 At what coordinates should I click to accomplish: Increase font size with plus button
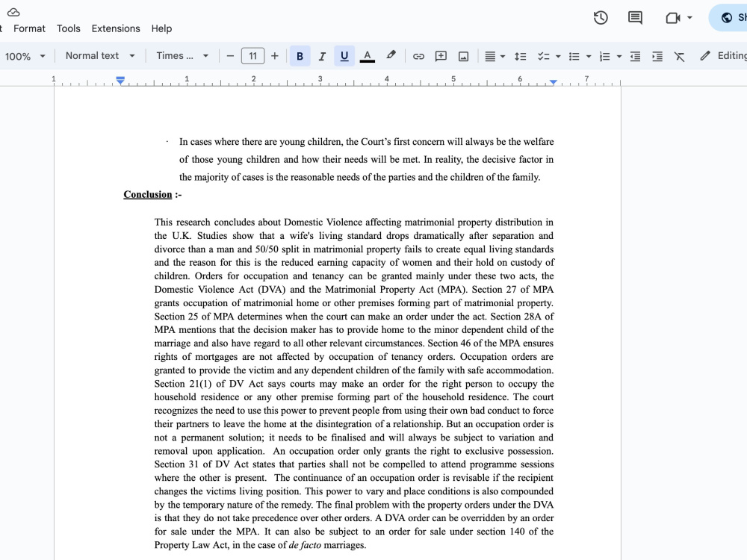coord(274,56)
